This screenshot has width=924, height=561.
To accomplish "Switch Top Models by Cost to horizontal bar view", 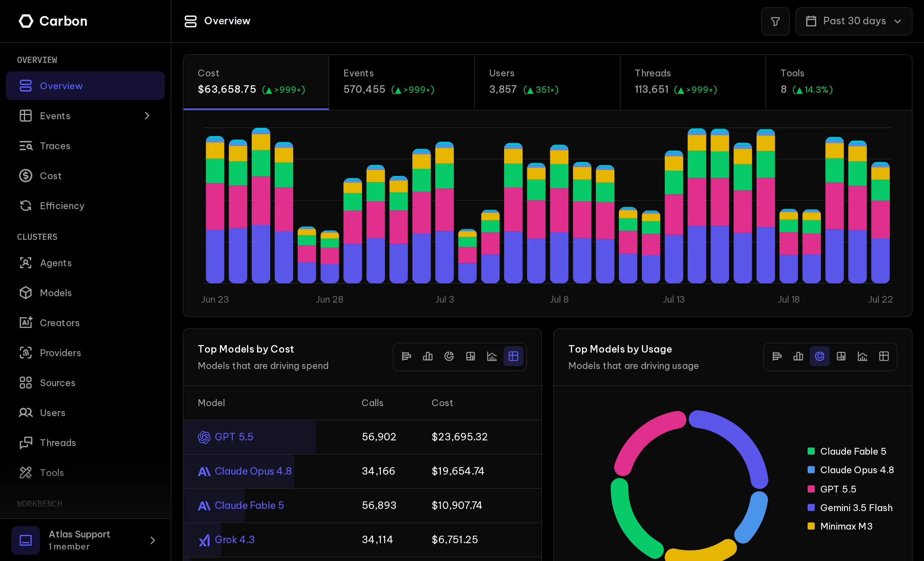I will (x=407, y=357).
